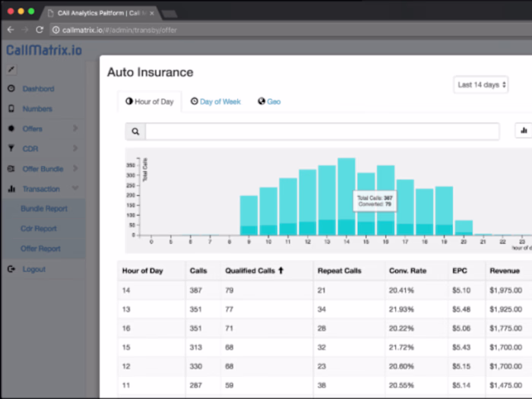Reload the page with the browser refresh icon
This screenshot has height=399, width=532.
40,30
